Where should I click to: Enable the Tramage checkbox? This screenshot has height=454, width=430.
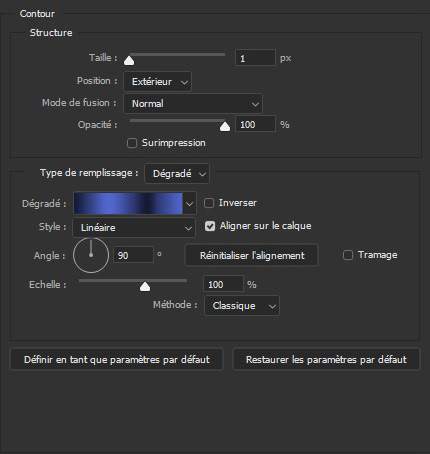coord(348,255)
